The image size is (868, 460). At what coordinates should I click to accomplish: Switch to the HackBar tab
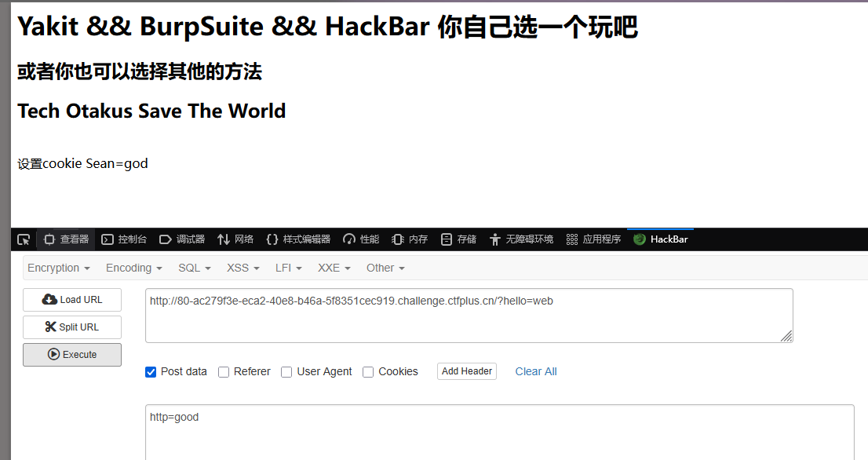(660, 239)
